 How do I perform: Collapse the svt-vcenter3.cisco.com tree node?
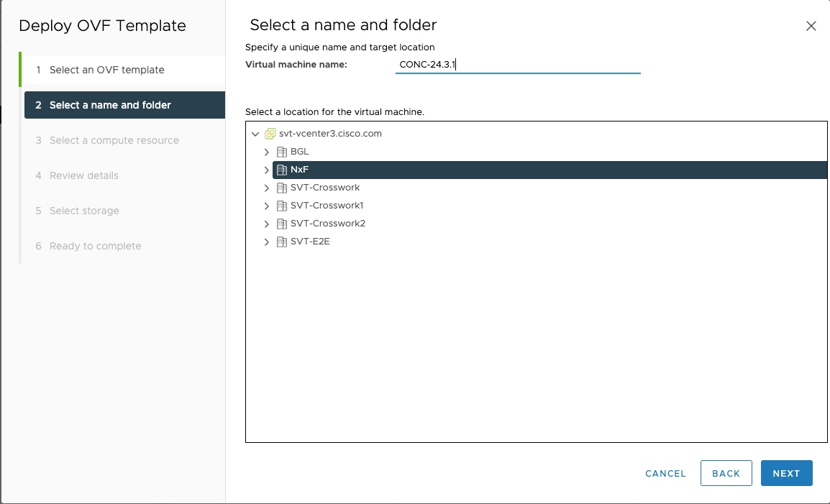coord(255,134)
